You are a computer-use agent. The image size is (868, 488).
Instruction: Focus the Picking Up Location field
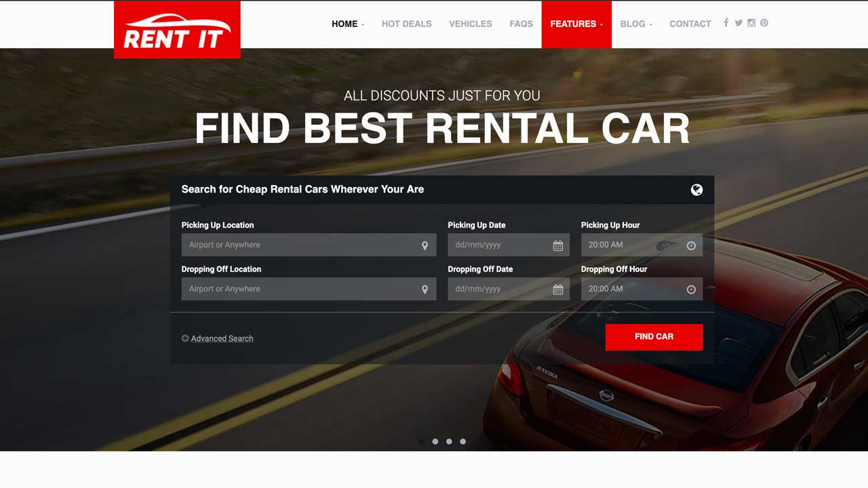(309, 245)
